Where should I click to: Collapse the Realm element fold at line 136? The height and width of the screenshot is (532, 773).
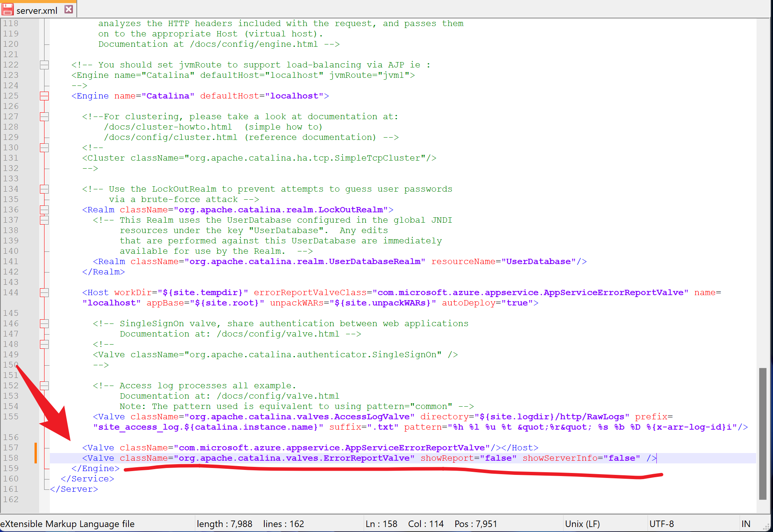click(x=45, y=210)
